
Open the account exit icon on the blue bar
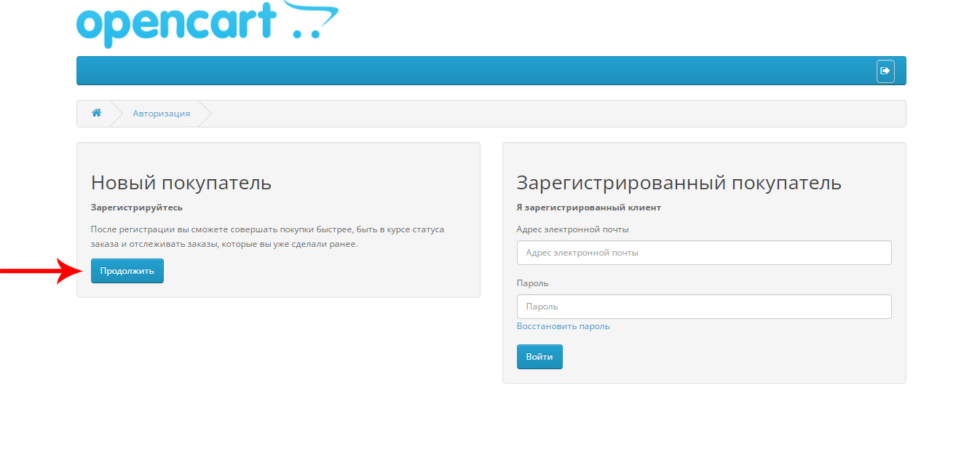pos(885,70)
